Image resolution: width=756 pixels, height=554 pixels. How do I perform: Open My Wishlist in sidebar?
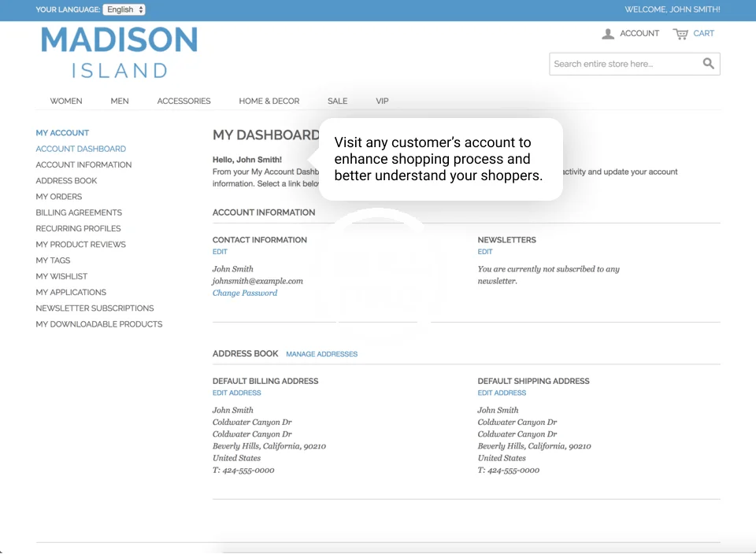tap(61, 276)
